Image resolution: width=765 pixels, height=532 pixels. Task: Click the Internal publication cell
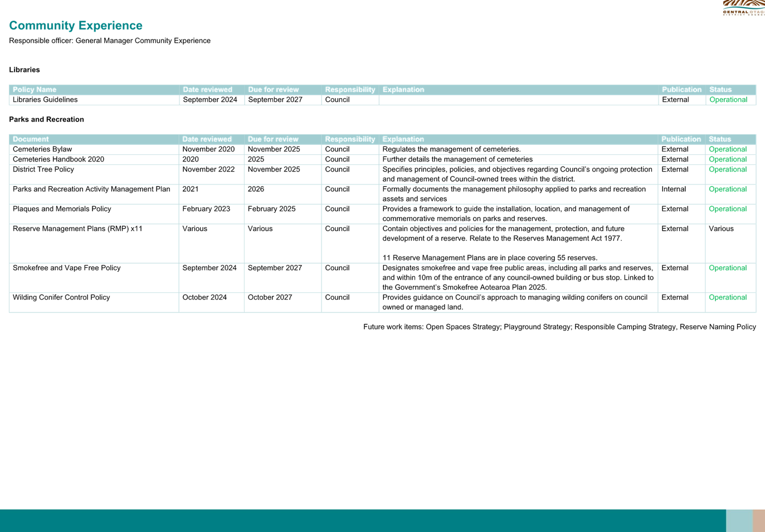coord(674,189)
